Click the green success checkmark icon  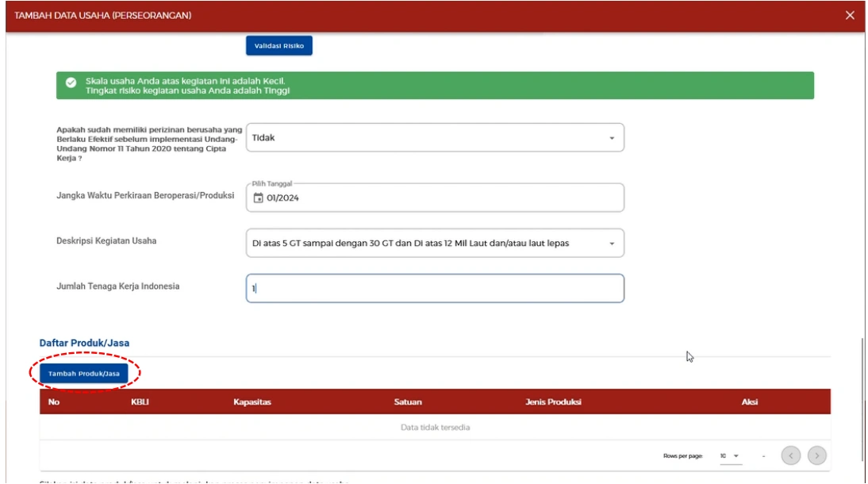[x=71, y=83]
